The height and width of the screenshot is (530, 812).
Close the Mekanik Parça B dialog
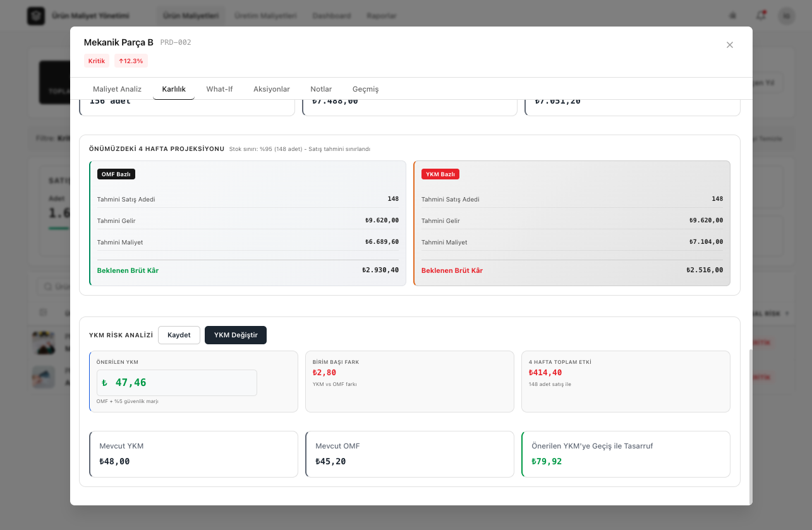pos(730,45)
